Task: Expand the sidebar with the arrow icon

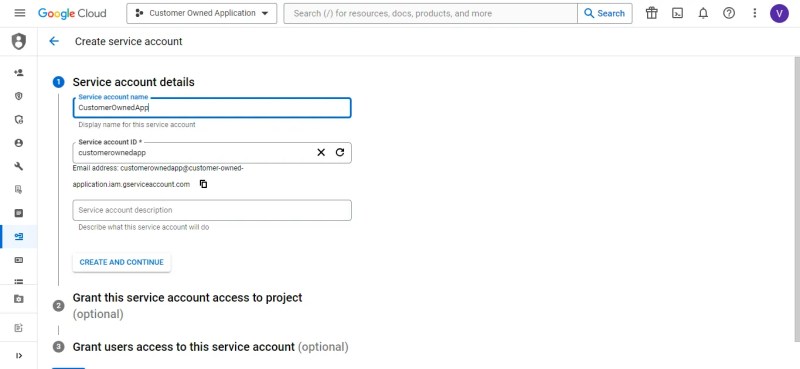Action: click(x=19, y=356)
